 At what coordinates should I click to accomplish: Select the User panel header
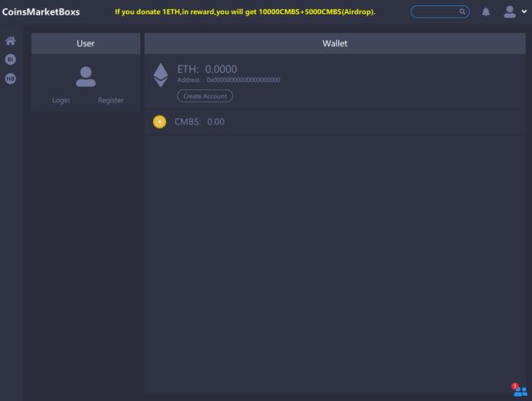(x=86, y=43)
